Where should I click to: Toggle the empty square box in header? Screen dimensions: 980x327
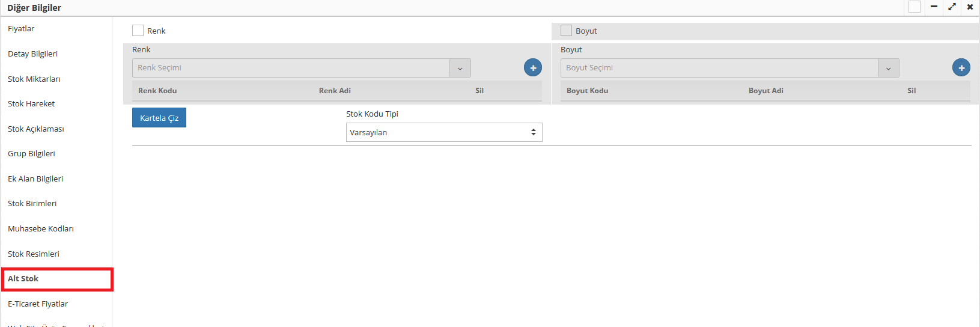pyautogui.click(x=914, y=7)
